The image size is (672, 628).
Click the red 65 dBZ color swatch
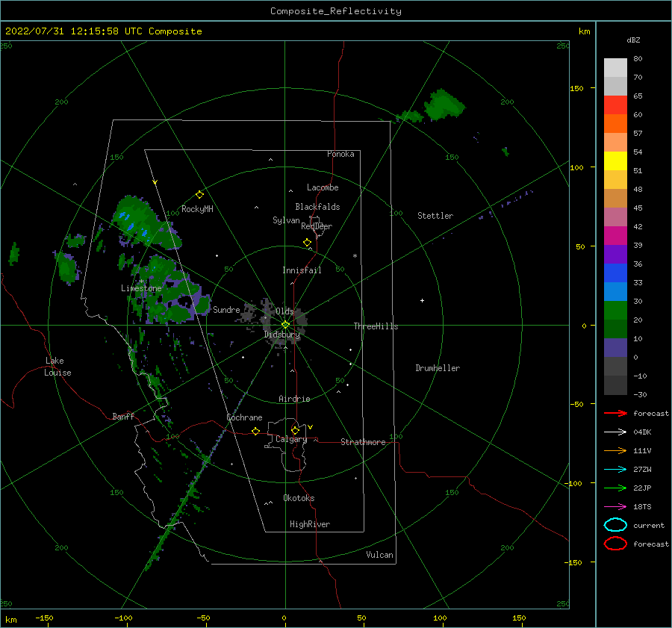tap(615, 105)
